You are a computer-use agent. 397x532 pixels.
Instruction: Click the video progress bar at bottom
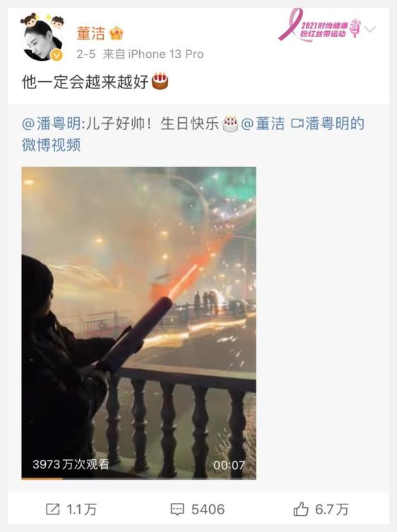[x=138, y=478]
